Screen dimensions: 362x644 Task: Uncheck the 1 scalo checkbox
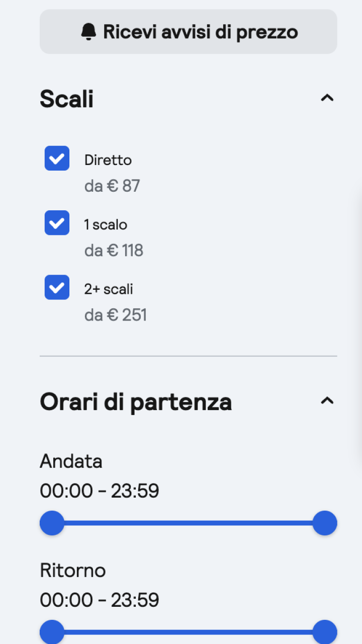coord(57,223)
